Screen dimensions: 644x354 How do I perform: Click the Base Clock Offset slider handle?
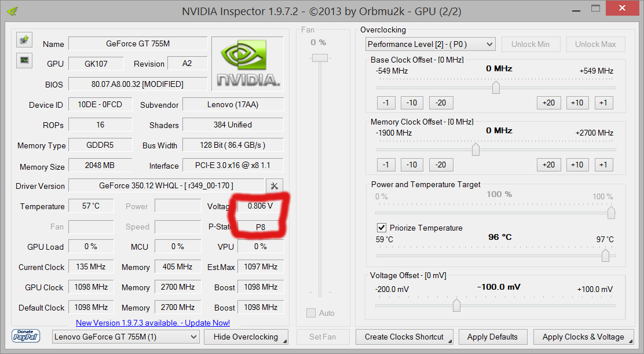[496, 87]
